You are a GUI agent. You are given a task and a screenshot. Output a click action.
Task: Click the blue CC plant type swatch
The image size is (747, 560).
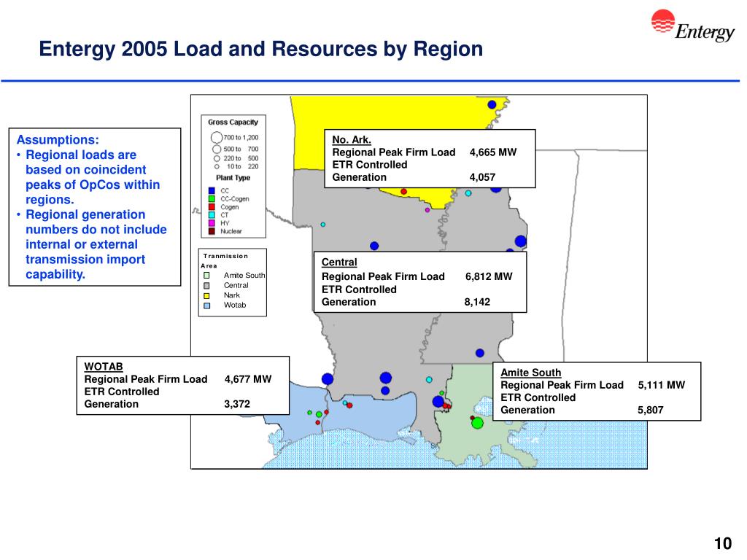pyautogui.click(x=212, y=190)
